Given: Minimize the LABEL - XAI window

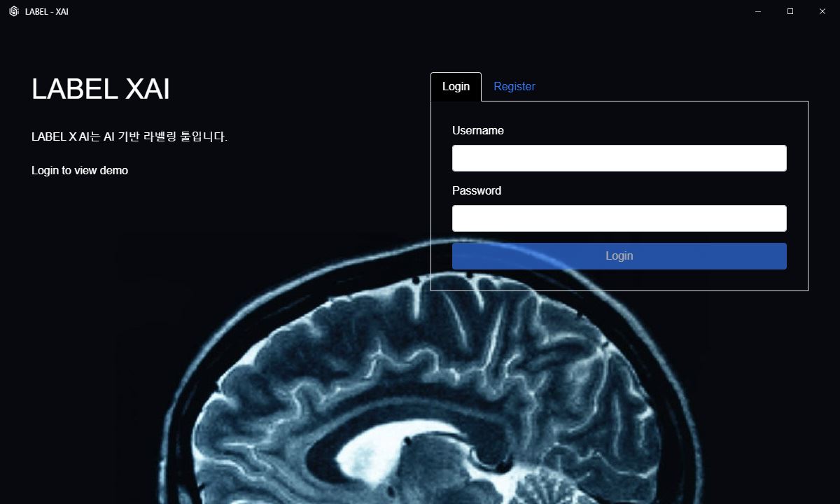Looking at the screenshot, I should (x=758, y=11).
